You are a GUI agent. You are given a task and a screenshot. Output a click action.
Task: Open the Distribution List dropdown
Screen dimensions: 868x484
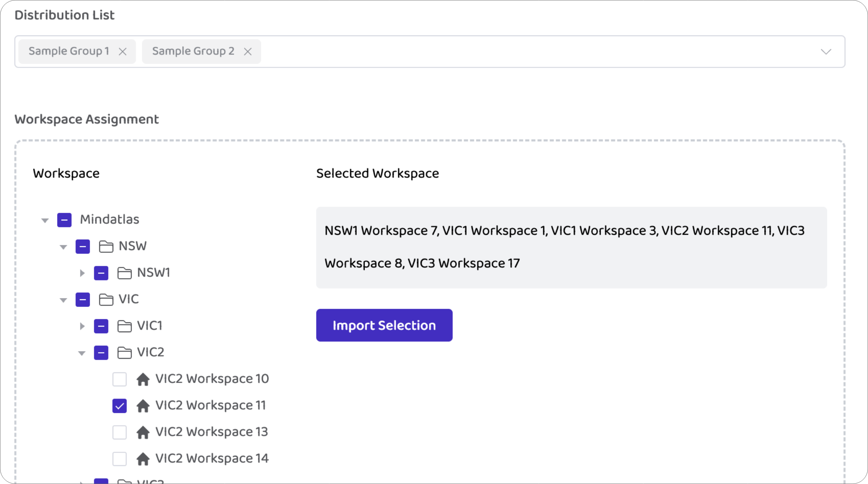tap(826, 51)
